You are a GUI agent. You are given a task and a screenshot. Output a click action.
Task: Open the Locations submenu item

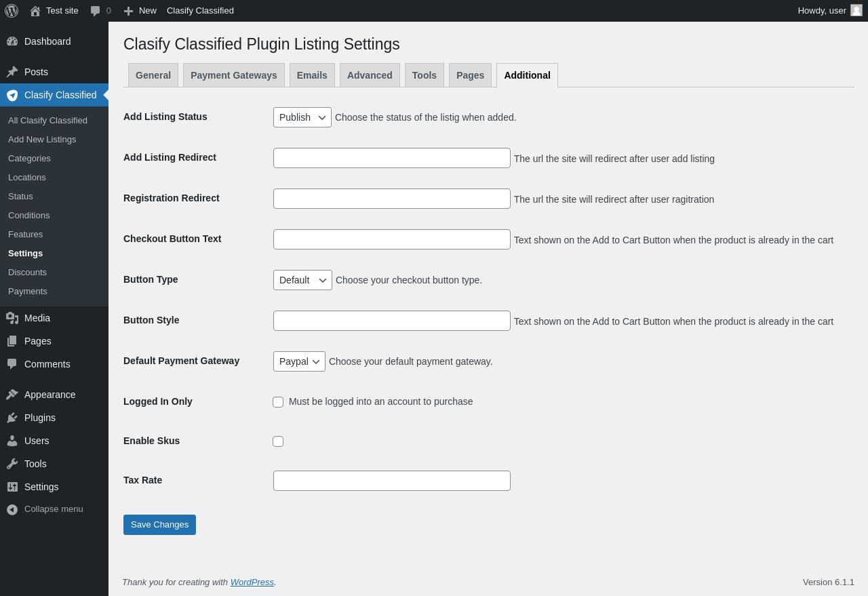pyautogui.click(x=27, y=178)
